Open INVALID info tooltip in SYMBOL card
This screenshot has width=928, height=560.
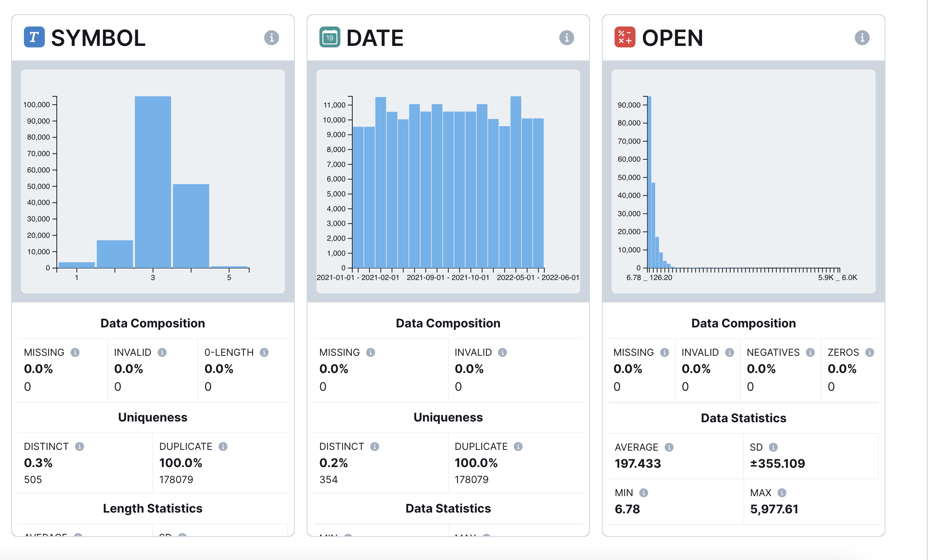pos(162,352)
